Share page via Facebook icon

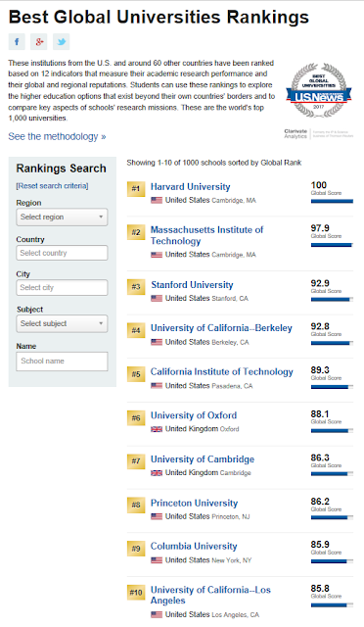[x=17, y=41]
